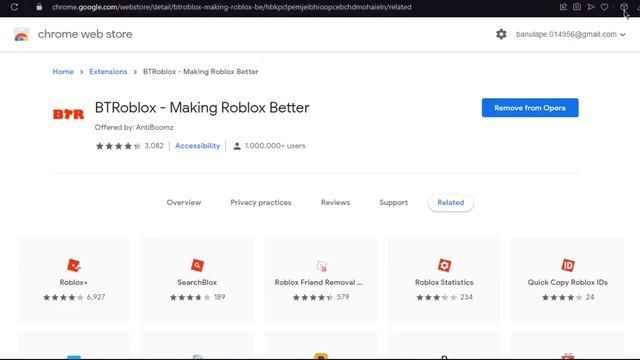Image resolution: width=640 pixels, height=360 pixels.
Task: Switch to the Privacy practices tab
Action: tap(261, 202)
